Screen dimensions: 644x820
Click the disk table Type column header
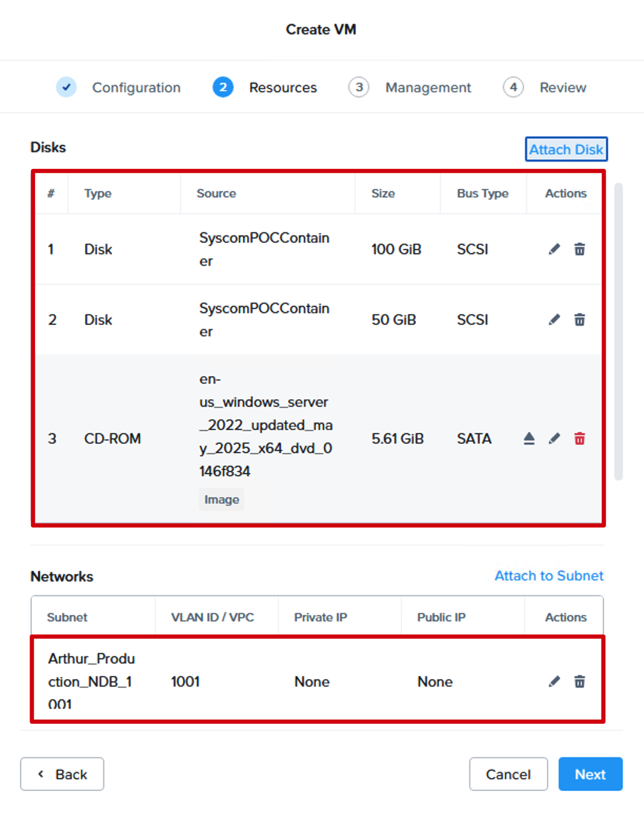[x=98, y=193]
